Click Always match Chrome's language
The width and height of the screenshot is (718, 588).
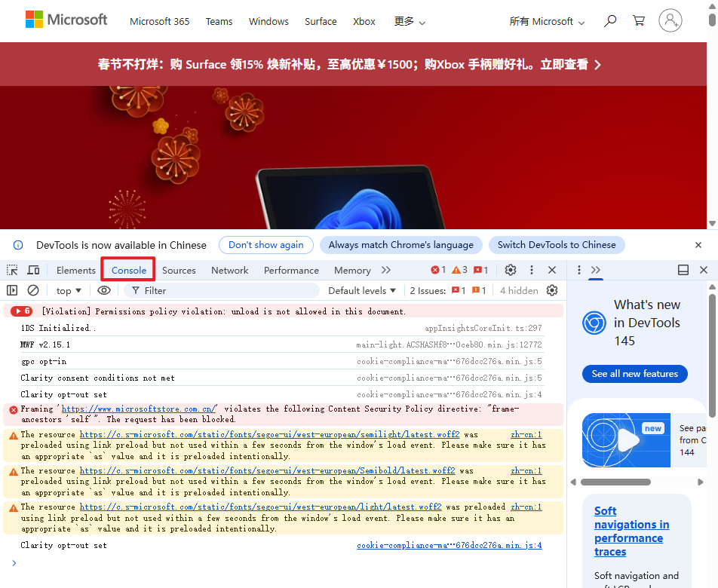(x=400, y=245)
